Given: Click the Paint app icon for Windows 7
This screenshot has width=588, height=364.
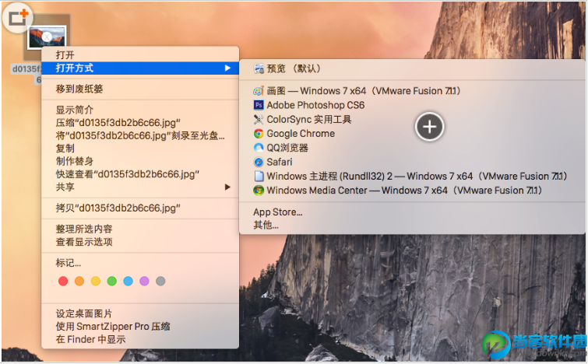Looking at the screenshot, I should coord(259,91).
